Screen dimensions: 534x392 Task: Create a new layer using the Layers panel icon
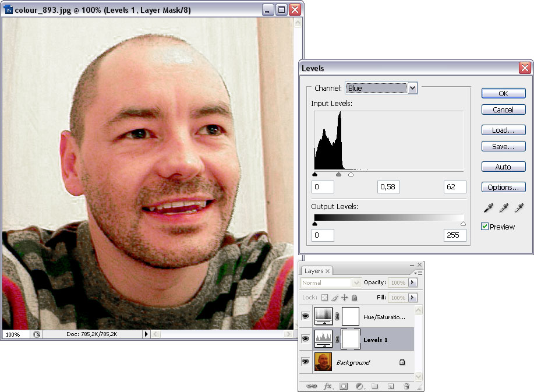coord(391,386)
